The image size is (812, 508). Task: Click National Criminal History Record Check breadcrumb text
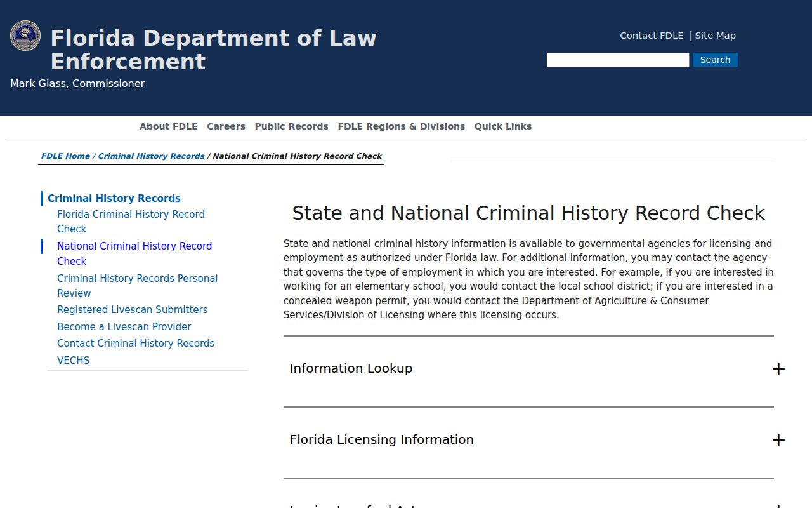[x=298, y=156]
